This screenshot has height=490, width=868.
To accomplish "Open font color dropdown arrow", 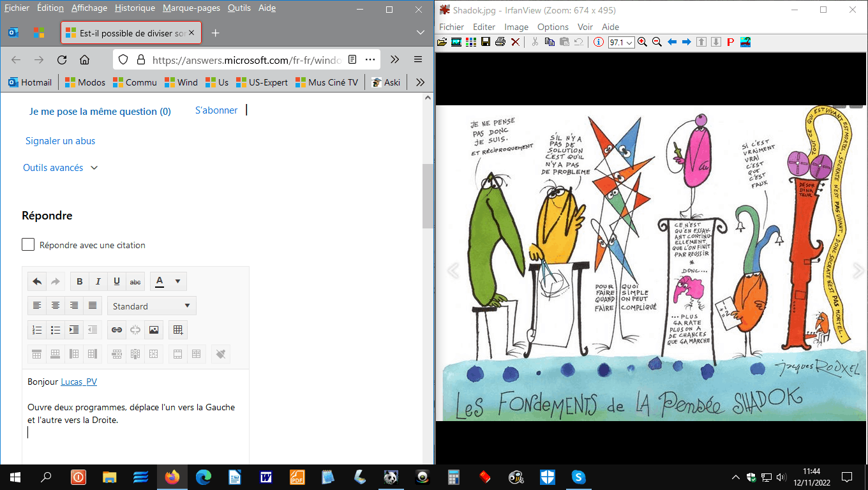I will (177, 281).
